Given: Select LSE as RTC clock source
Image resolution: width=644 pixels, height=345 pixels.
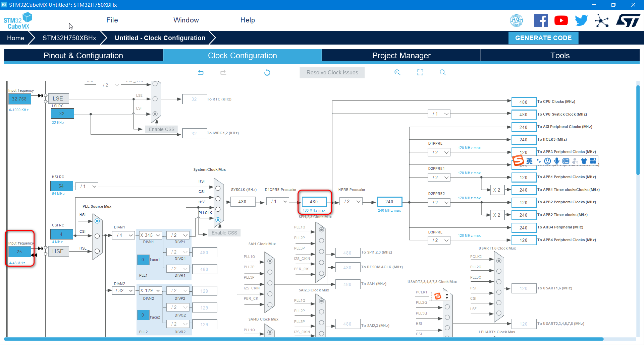Looking at the screenshot, I should [x=155, y=99].
